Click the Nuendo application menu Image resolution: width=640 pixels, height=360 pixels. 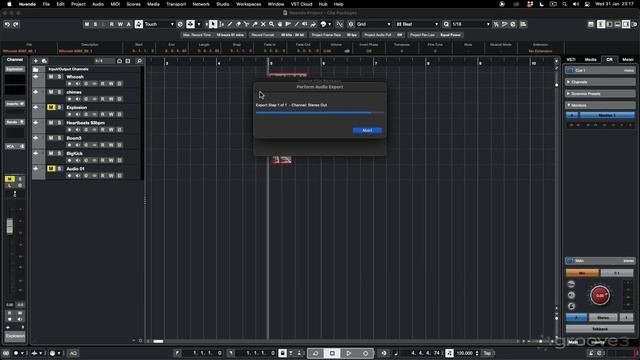27,4
